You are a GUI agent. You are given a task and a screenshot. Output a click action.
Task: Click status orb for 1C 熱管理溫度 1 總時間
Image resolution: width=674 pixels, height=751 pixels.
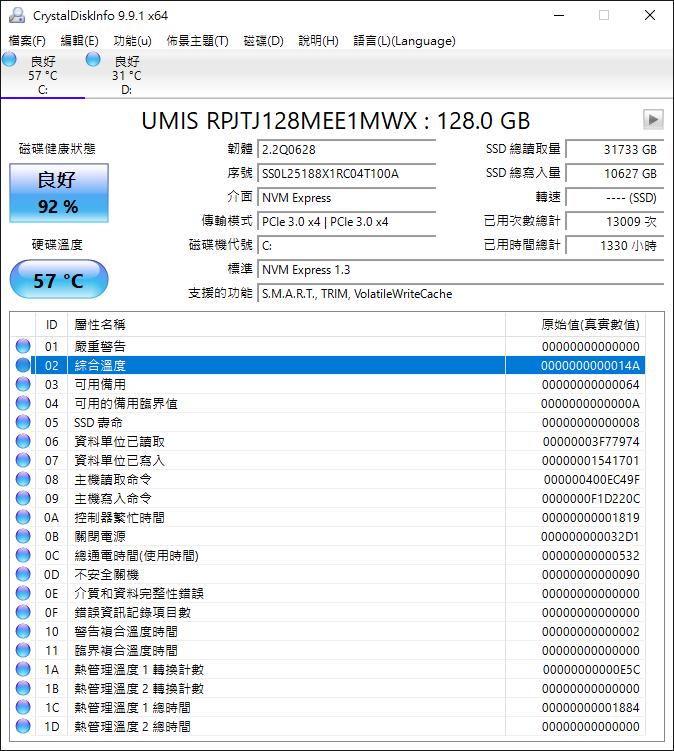(x=23, y=707)
